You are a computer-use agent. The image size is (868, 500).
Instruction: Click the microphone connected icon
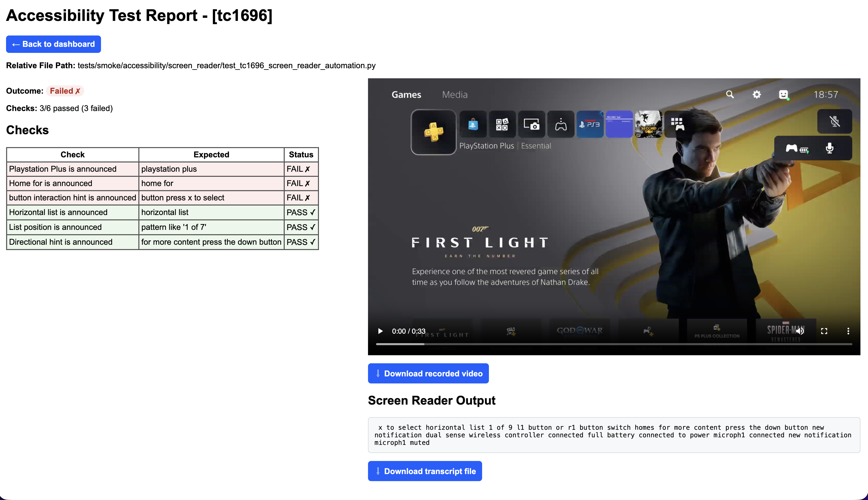click(829, 148)
